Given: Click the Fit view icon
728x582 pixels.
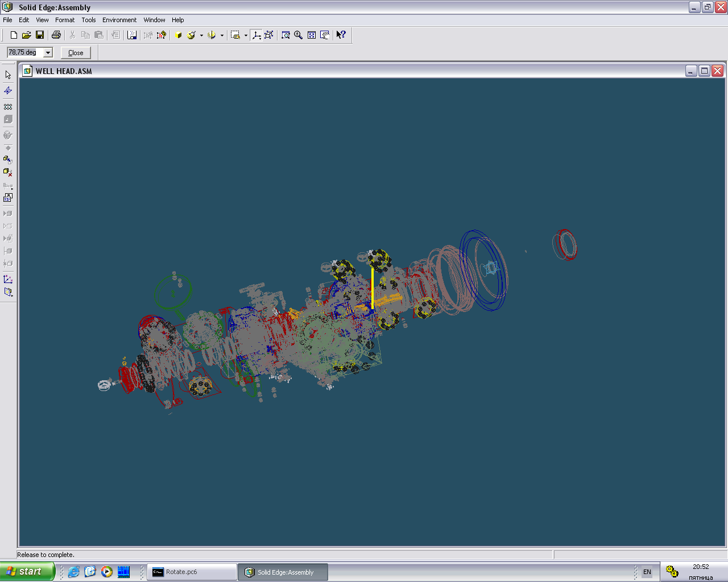Looking at the screenshot, I should (x=312, y=35).
